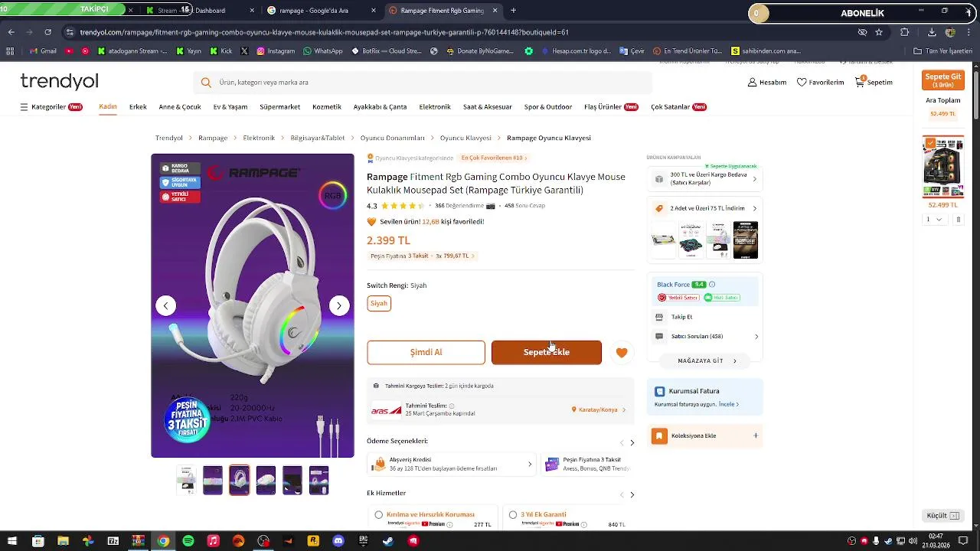Select the white mouse thumbnail image
Image resolution: width=980 pixels, height=551 pixels.
(266, 481)
